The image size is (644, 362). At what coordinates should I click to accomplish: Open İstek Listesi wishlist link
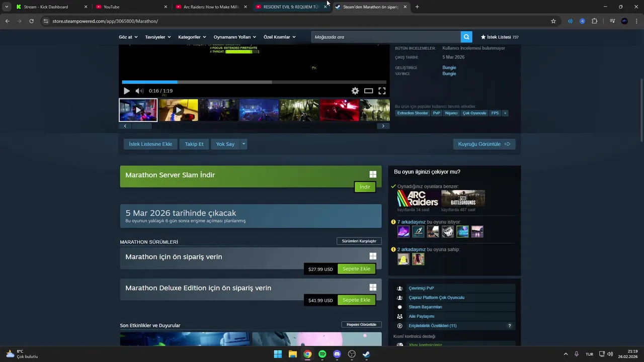[499, 37]
